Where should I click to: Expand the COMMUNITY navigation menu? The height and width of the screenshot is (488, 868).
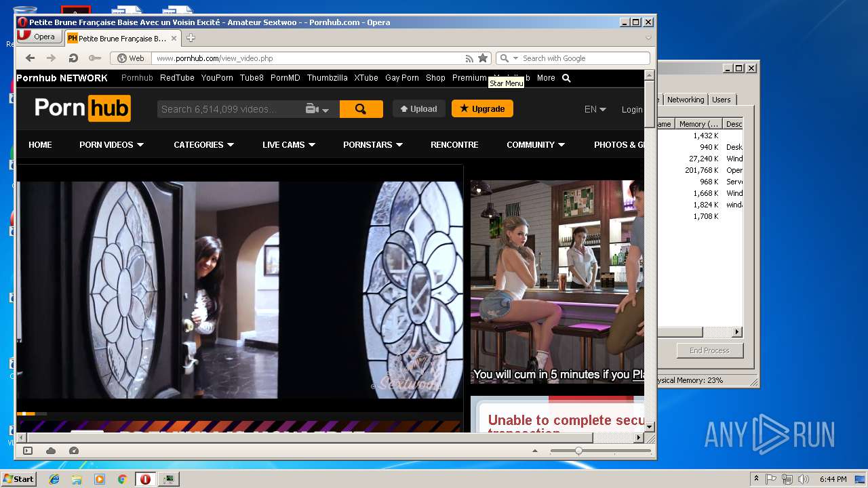pyautogui.click(x=536, y=144)
